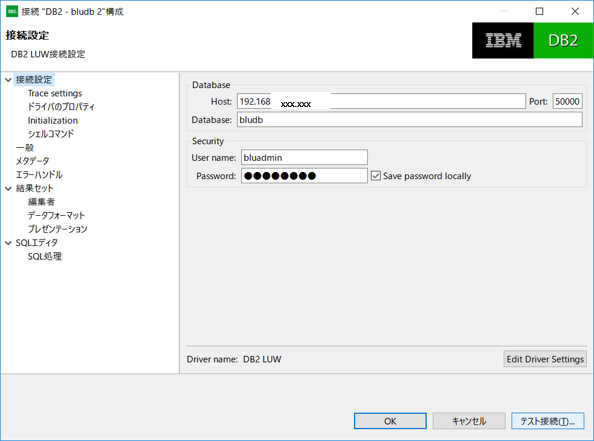Viewport: 594px width, 441px height.
Task: Click the Port field showing 50000
Action: tap(567, 102)
